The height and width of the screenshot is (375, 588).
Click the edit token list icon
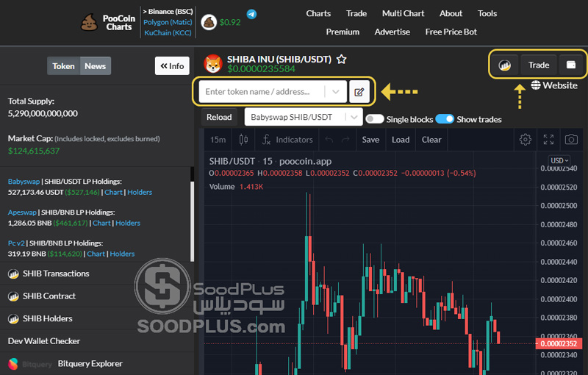point(359,92)
